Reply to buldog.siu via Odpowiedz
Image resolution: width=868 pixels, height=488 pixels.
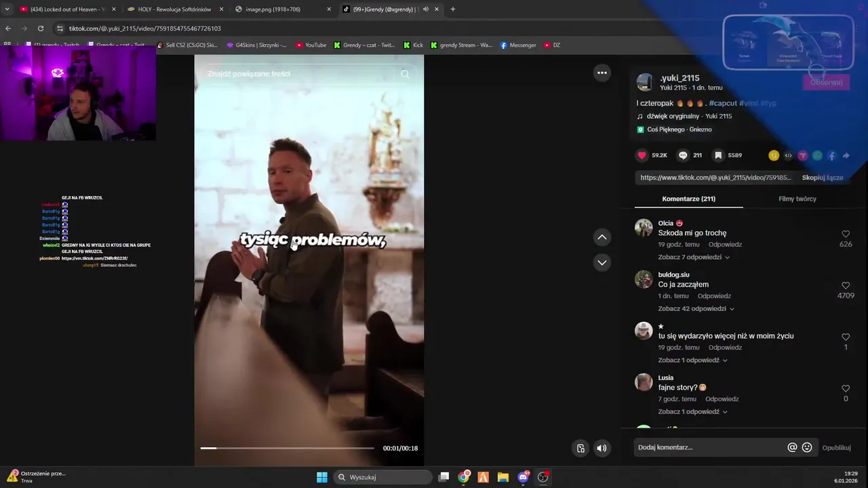[x=714, y=296]
